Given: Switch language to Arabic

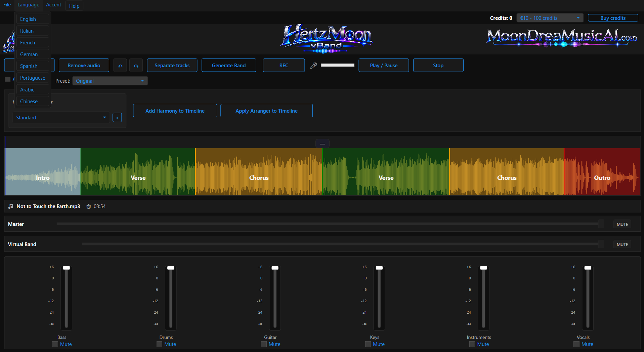Looking at the screenshot, I should point(33,90).
